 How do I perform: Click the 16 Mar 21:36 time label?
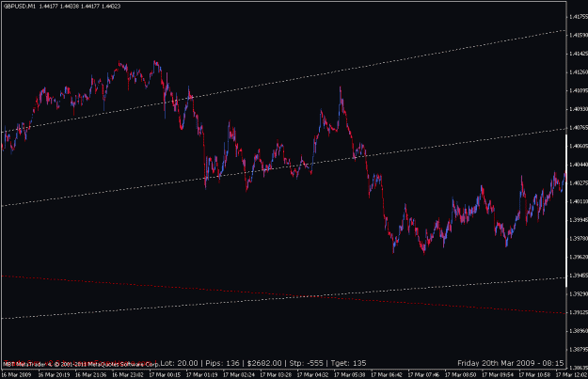click(x=91, y=375)
